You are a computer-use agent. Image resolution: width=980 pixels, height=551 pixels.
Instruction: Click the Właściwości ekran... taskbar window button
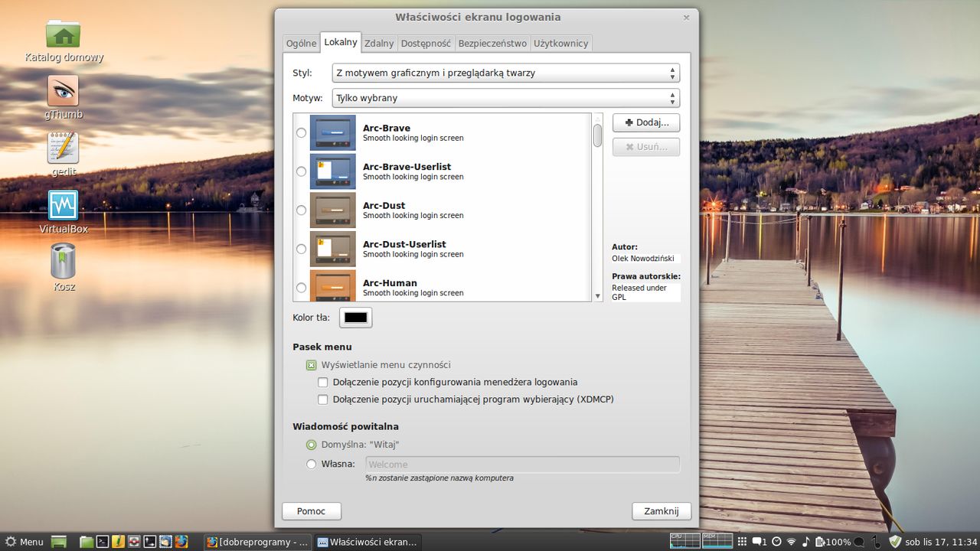click(367, 542)
